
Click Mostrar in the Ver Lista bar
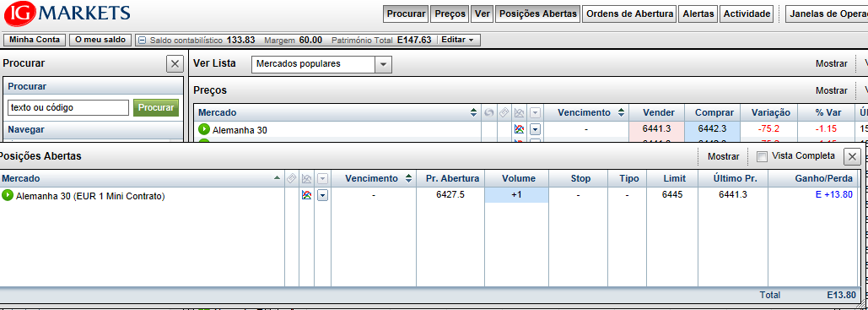(x=832, y=64)
